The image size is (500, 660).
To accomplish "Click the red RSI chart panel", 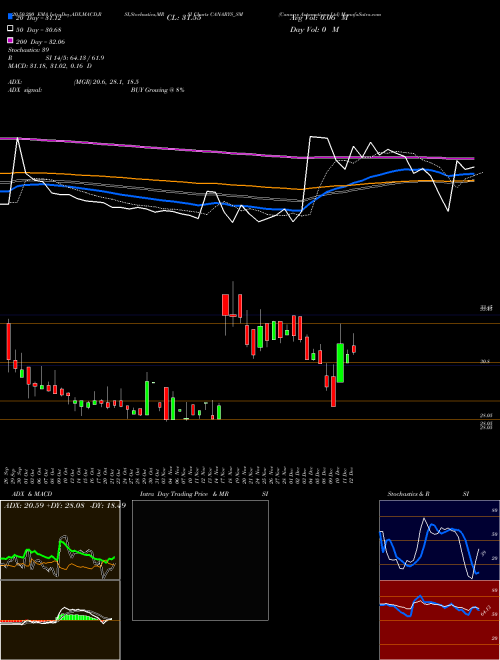I will coord(439,620).
